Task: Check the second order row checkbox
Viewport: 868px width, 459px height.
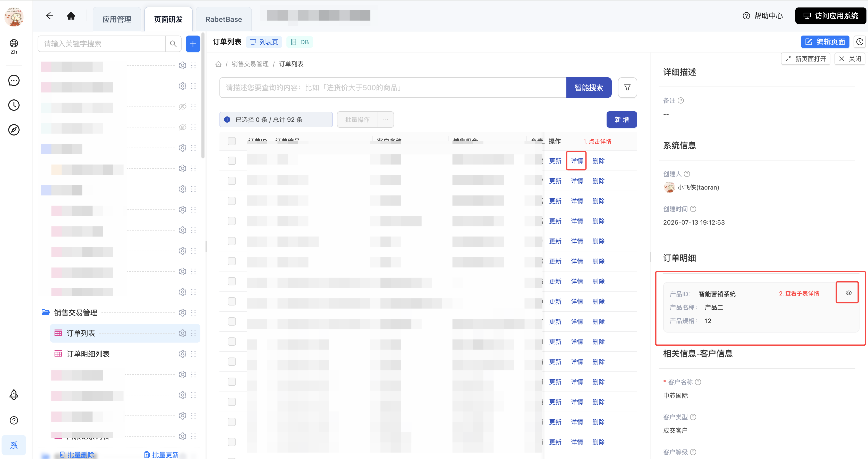Action: click(x=232, y=181)
